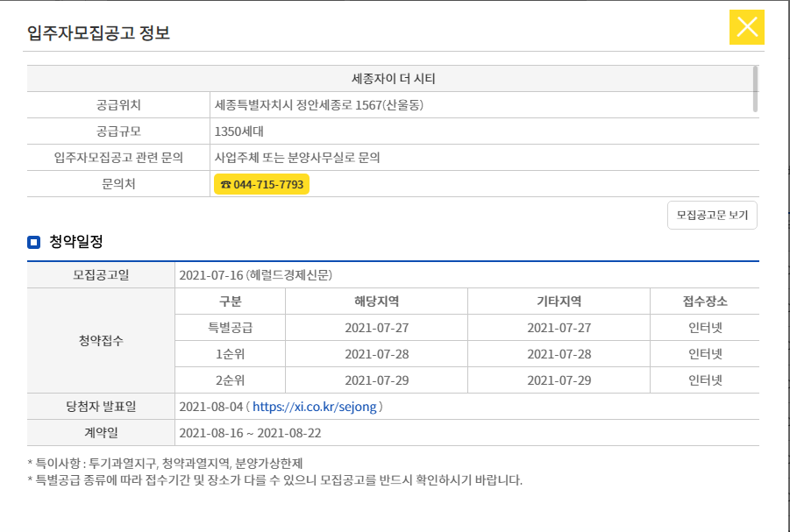
Task: Select the 2순위 row label
Action: pos(231,380)
